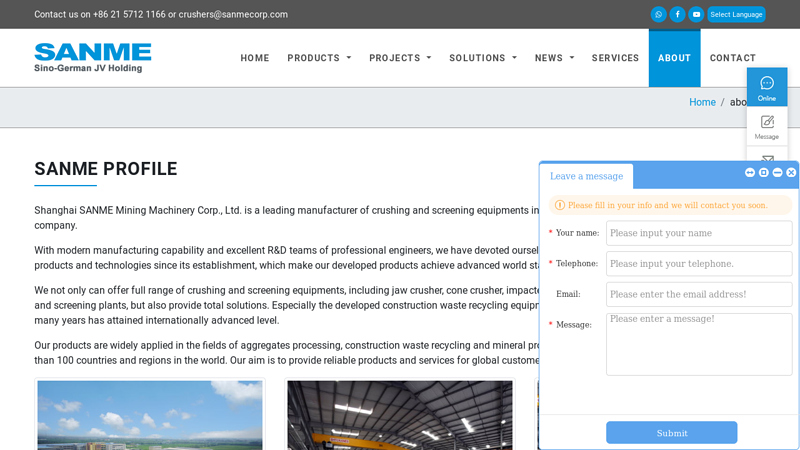
Task: Select the Leave a message tab
Action: tap(586, 176)
